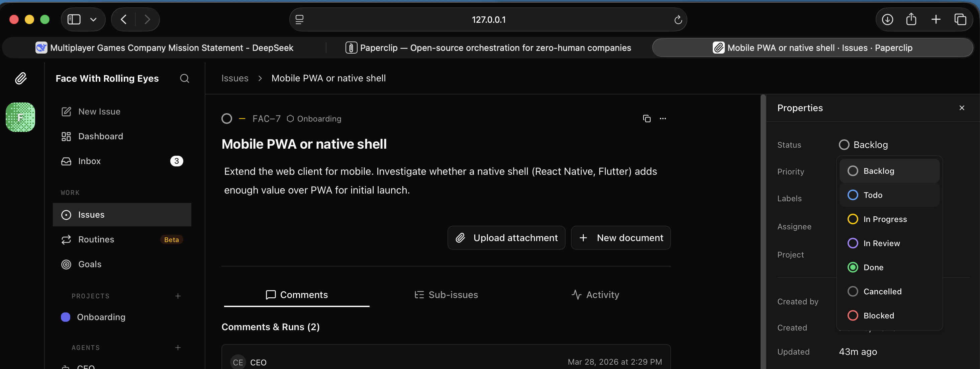Copy the issue link using the copy icon
980x369 pixels.
647,119
